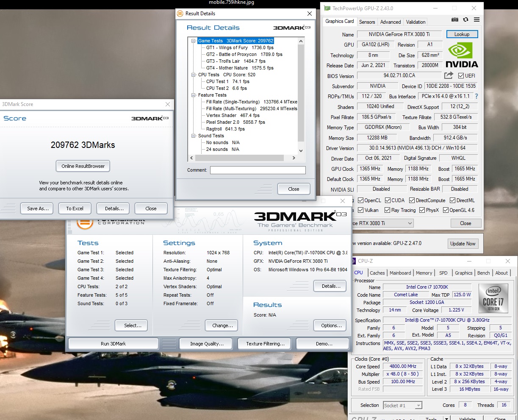Click the BIOS share/export arrow icon
This screenshot has width=518, height=420.
[449, 75]
